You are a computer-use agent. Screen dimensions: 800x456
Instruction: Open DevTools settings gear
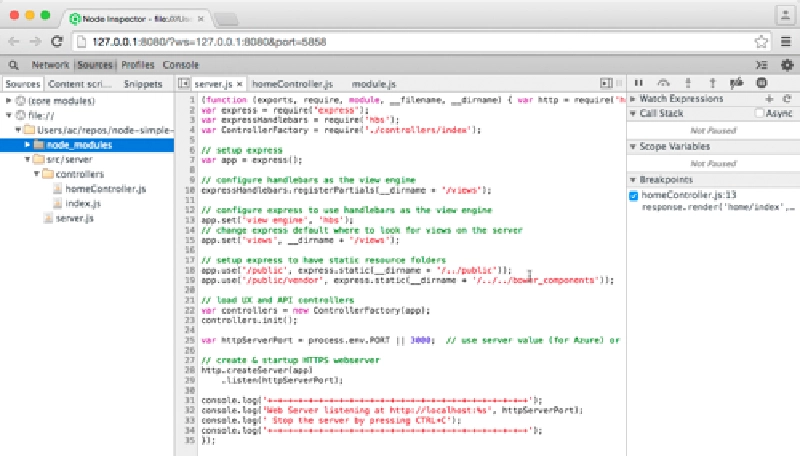click(787, 65)
